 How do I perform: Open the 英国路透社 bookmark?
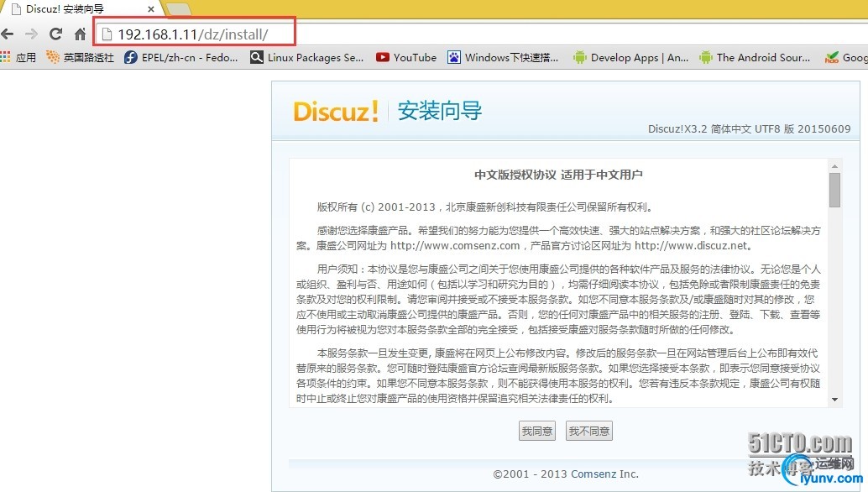[80, 57]
